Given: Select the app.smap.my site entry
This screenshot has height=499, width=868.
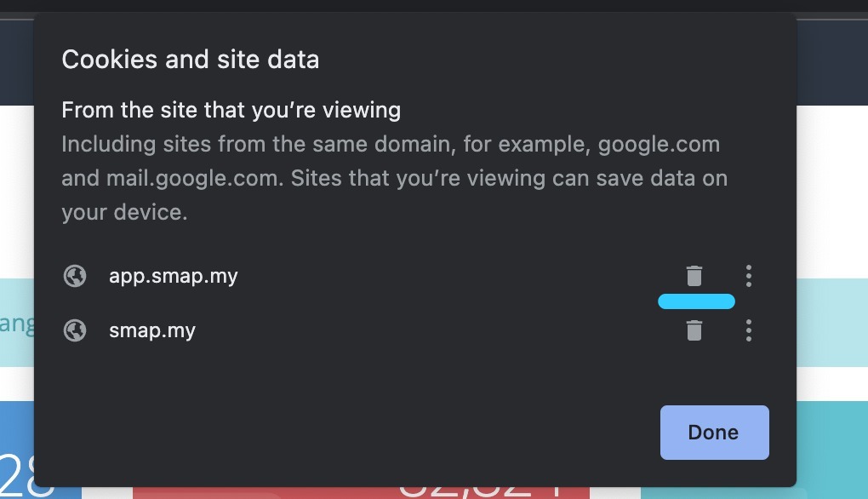Looking at the screenshot, I should pos(174,276).
